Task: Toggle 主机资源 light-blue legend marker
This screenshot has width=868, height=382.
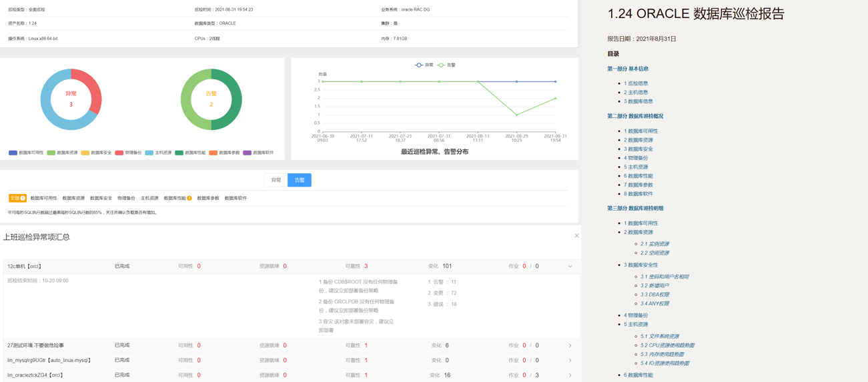Action: (149, 153)
